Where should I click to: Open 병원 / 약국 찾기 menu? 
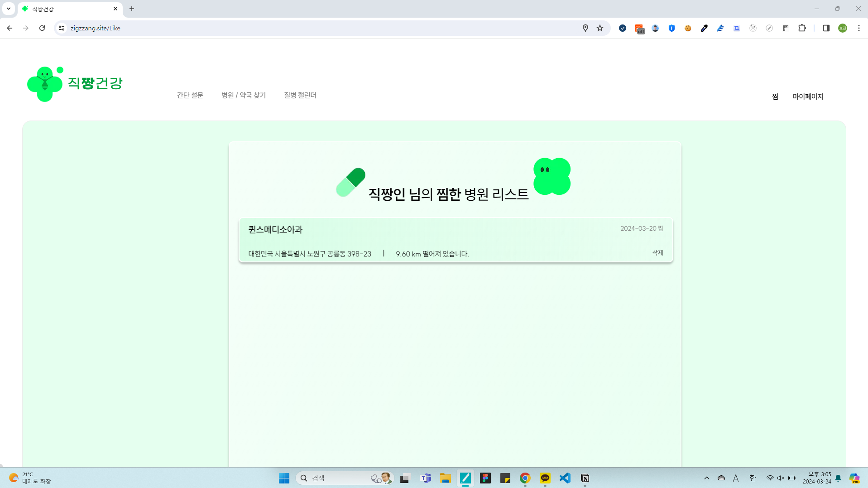[243, 95]
